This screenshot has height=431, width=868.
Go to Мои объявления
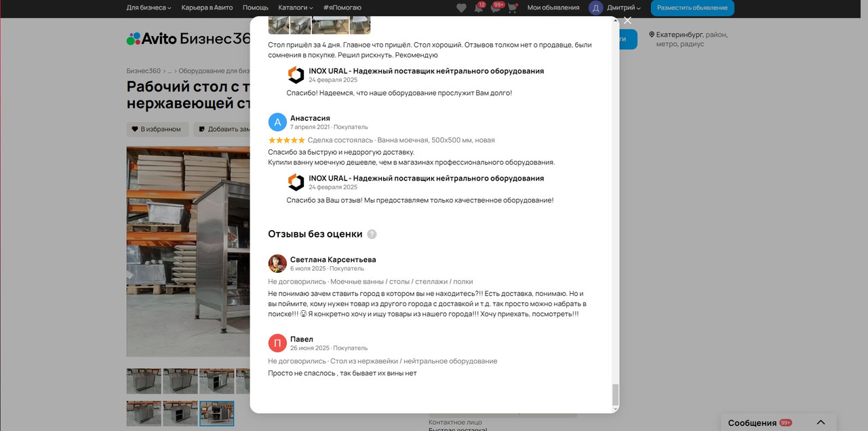click(553, 7)
